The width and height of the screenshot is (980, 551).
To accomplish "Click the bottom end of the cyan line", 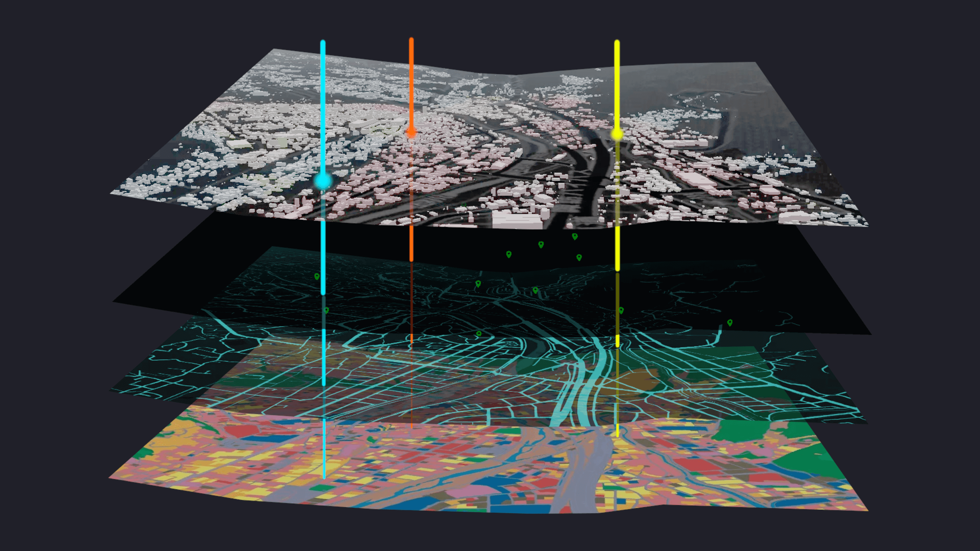I will point(324,477).
